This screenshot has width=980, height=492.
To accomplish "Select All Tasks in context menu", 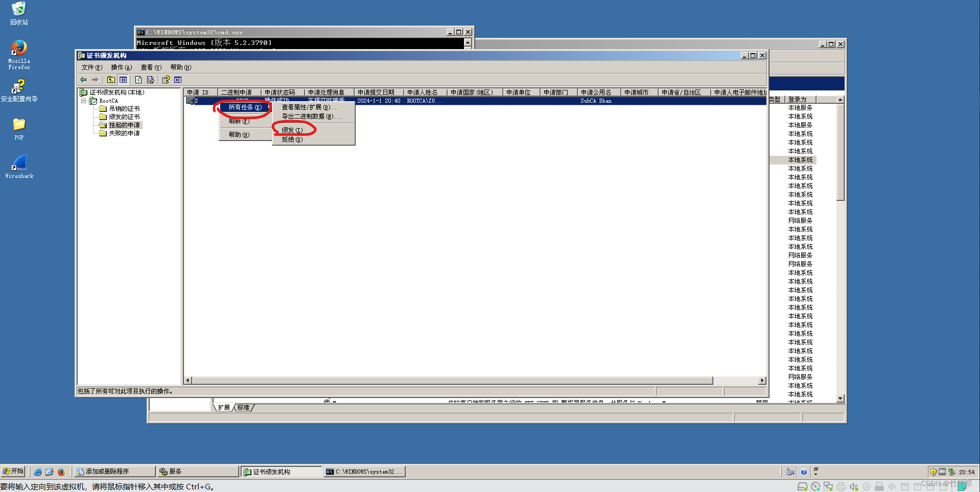I will coord(245,107).
